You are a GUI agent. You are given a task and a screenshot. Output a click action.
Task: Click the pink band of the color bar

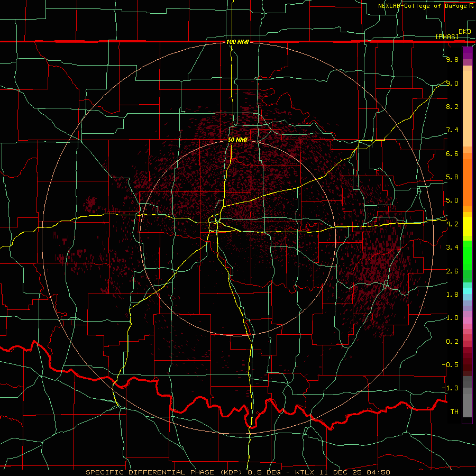[467, 321]
